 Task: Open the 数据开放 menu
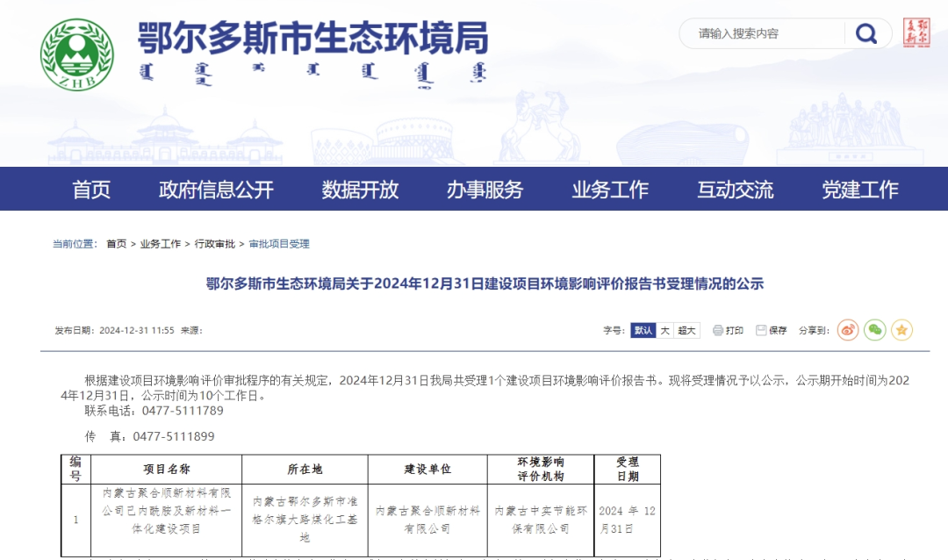pyautogui.click(x=360, y=190)
